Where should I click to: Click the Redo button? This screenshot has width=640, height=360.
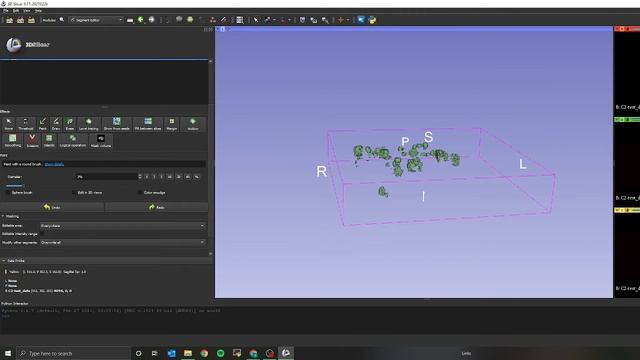coord(157,207)
